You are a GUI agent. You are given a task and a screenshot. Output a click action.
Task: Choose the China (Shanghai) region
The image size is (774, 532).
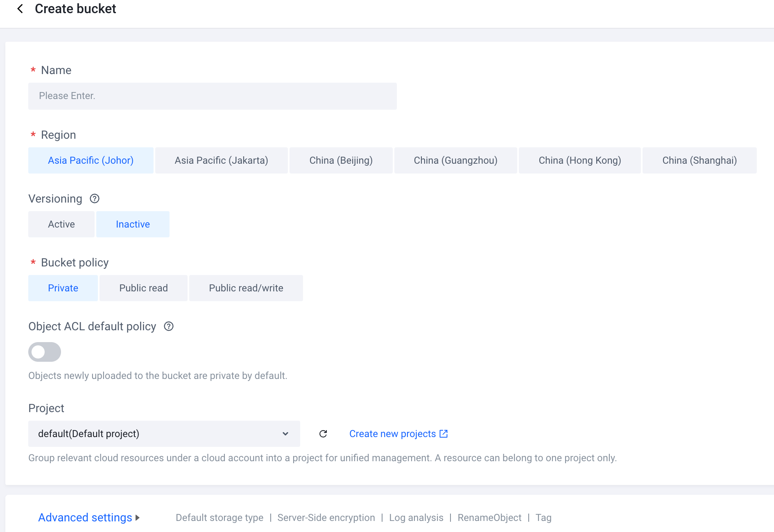[699, 160]
